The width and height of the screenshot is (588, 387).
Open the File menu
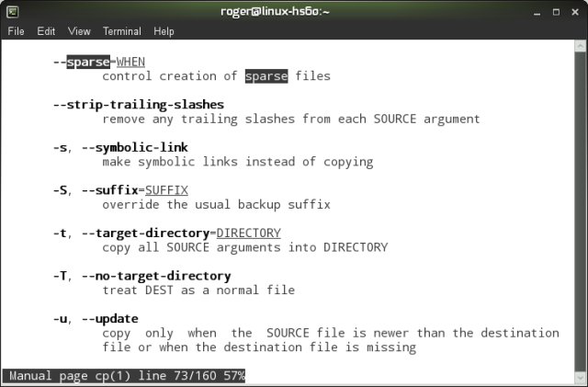16,31
